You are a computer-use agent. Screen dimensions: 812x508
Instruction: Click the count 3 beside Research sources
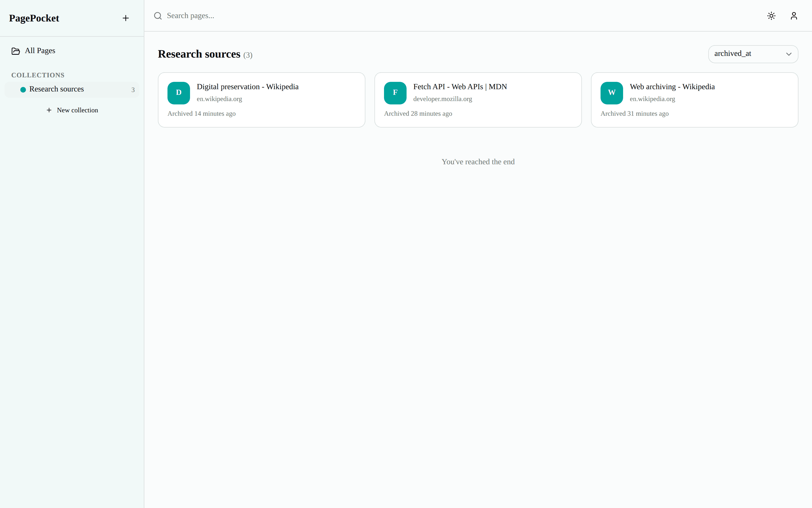point(133,90)
